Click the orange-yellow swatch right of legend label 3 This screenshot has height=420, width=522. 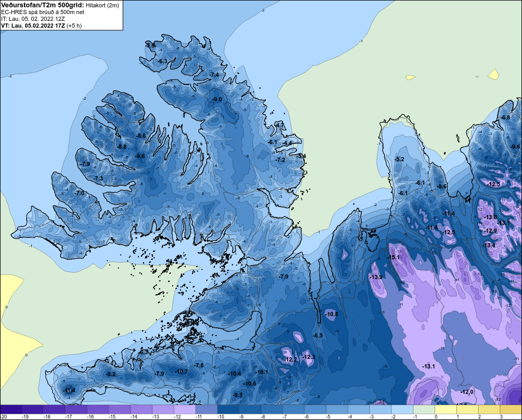tap(511, 410)
